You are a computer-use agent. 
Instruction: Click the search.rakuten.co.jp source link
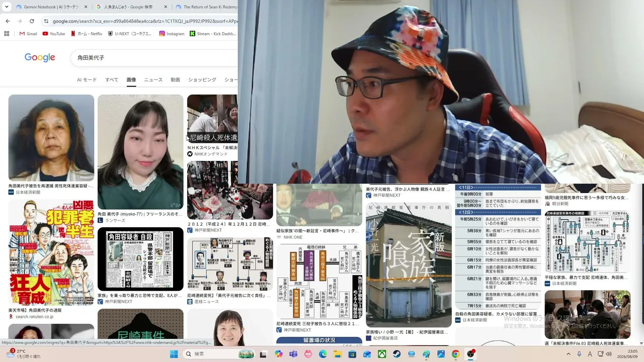[34, 317]
